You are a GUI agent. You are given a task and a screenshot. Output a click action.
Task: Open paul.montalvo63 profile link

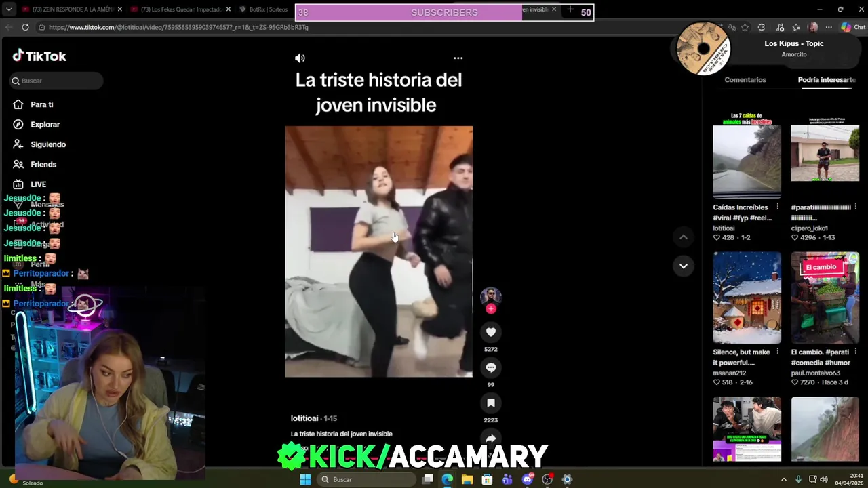(815, 373)
